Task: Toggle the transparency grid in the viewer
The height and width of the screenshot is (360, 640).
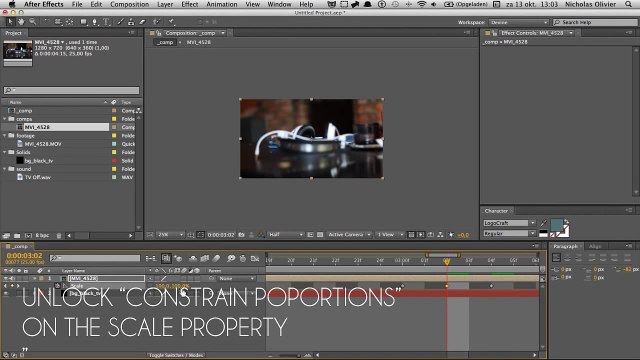Action: [320, 235]
